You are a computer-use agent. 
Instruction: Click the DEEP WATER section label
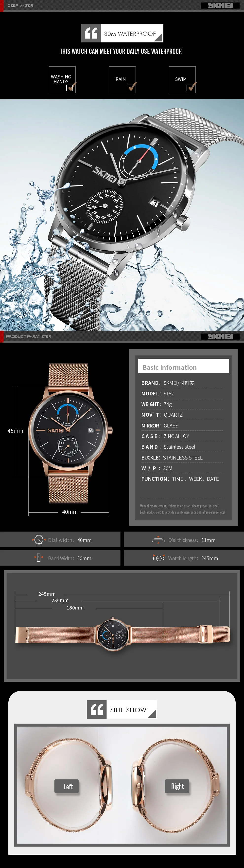[20, 5]
